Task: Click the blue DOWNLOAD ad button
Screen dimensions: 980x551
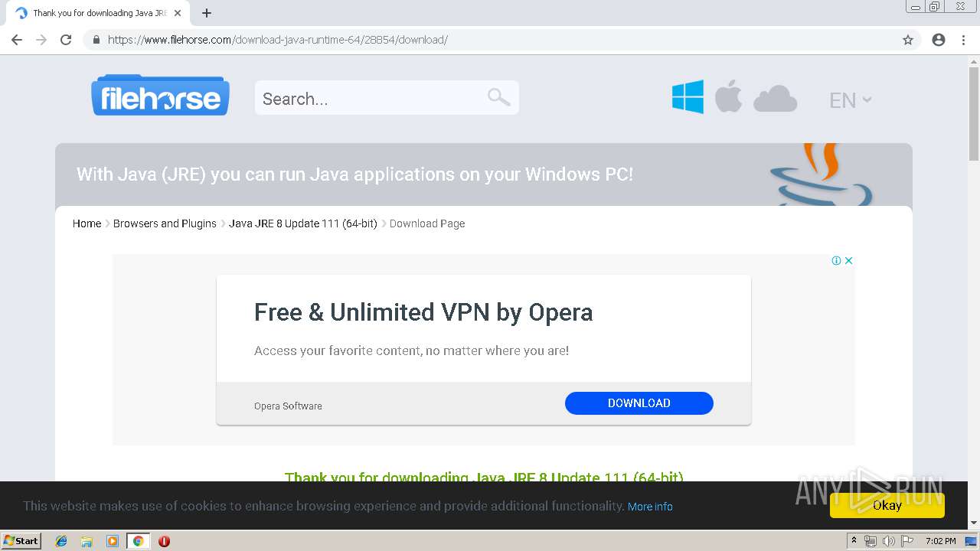Action: coord(639,403)
